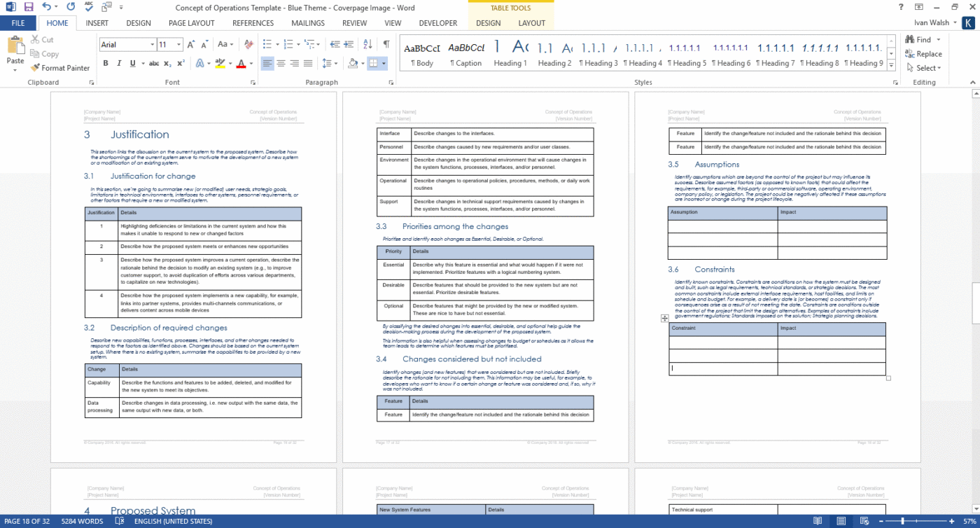Switch to Read Mode view

818,521
